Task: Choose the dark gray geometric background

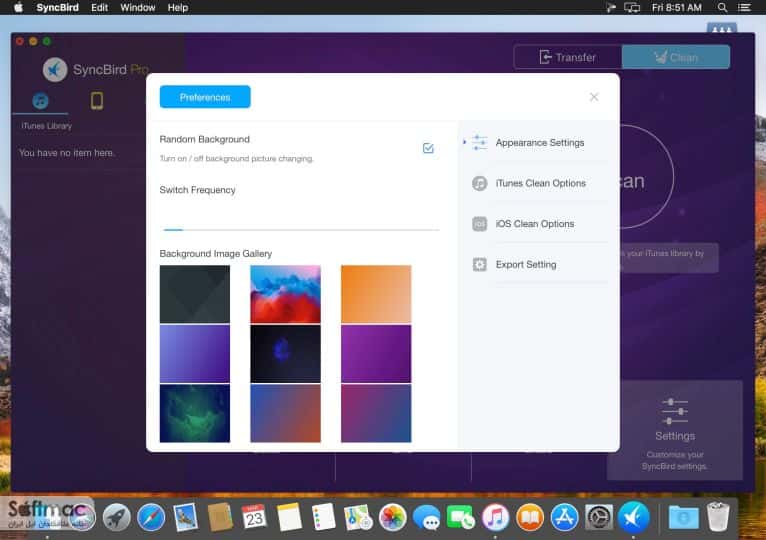Action: [194, 294]
